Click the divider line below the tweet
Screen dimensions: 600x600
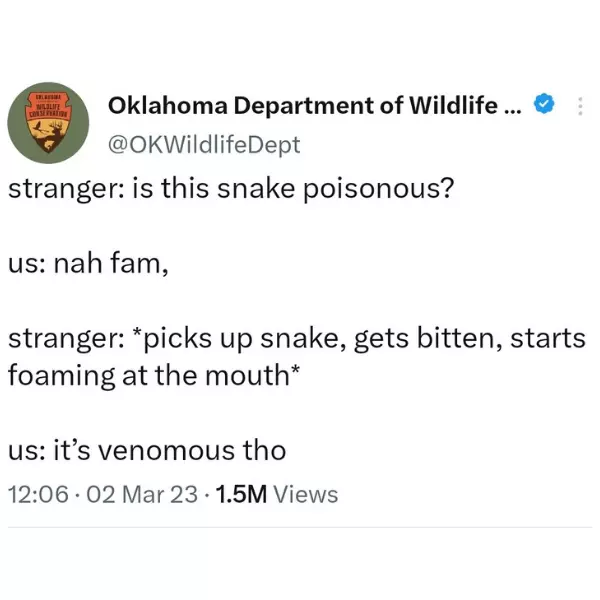[300, 528]
